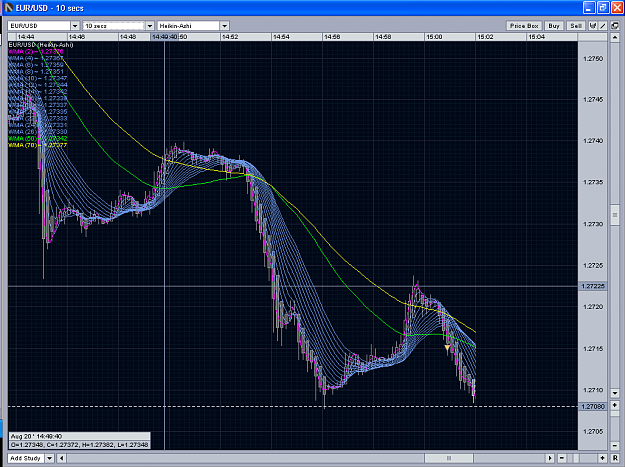Minimize the EUR/USD chart window
This screenshot has width=625, height=467.
point(589,8)
